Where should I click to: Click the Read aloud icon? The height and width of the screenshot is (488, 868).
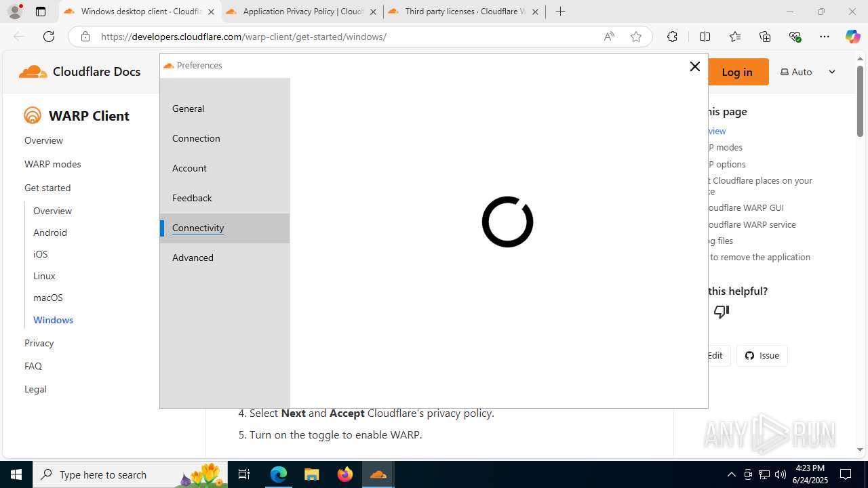(609, 37)
